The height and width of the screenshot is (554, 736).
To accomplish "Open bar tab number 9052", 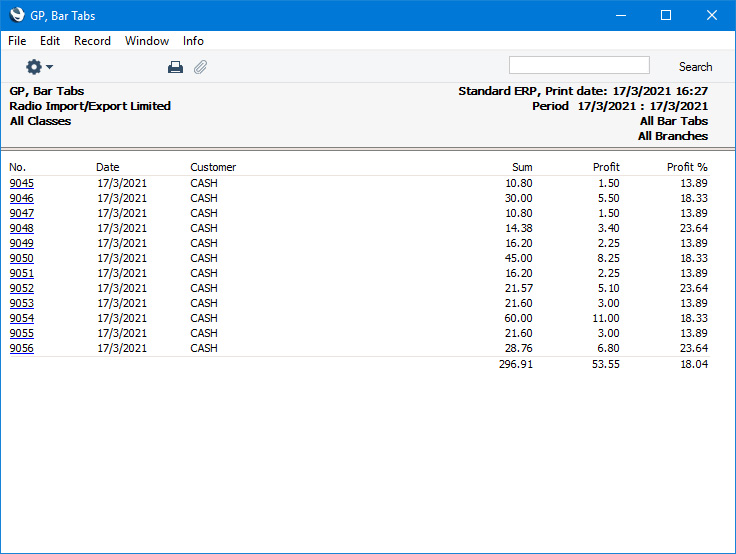I will point(22,288).
